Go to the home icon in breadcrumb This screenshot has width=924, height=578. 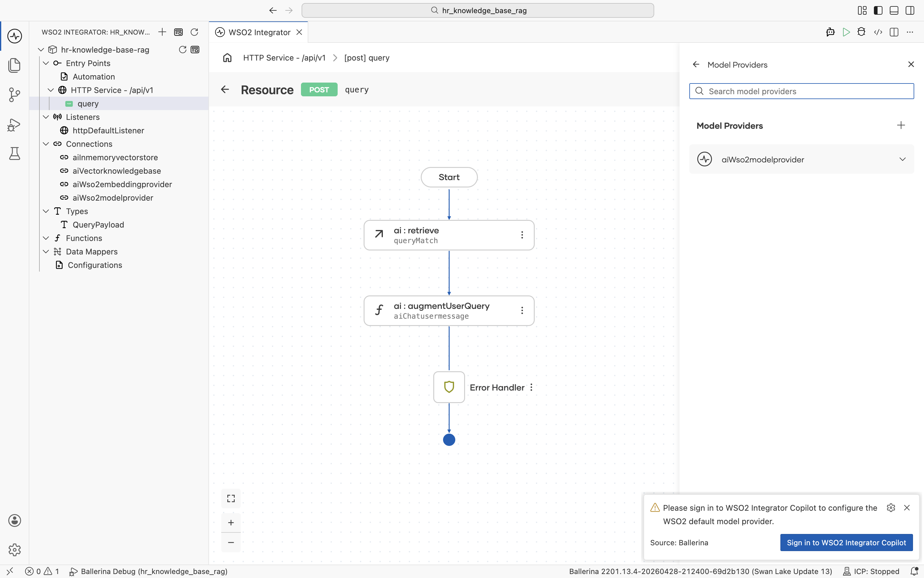(228, 58)
